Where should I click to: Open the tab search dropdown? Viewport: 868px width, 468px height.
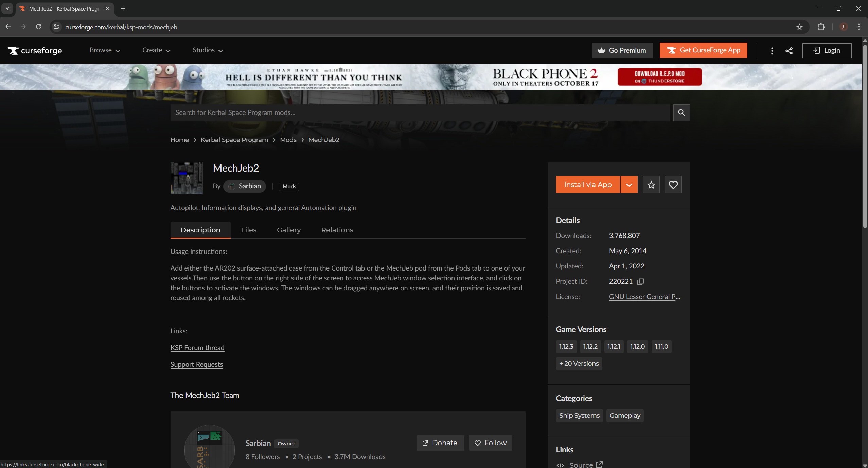[7, 8]
